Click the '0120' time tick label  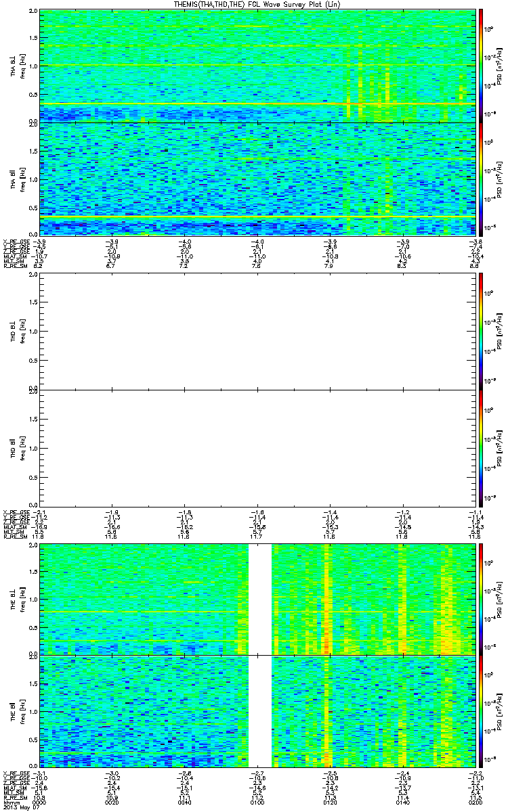click(x=331, y=804)
